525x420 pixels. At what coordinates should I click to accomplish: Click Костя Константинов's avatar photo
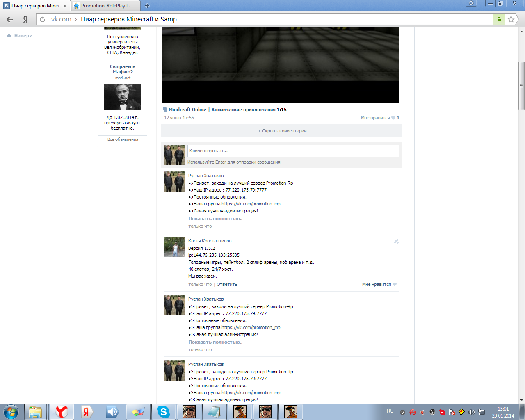[174, 247]
